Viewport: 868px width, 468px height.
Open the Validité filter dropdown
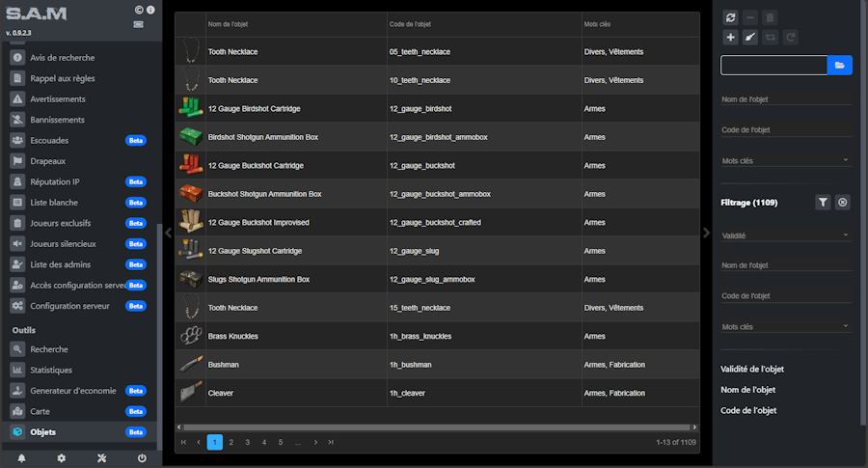click(x=786, y=234)
